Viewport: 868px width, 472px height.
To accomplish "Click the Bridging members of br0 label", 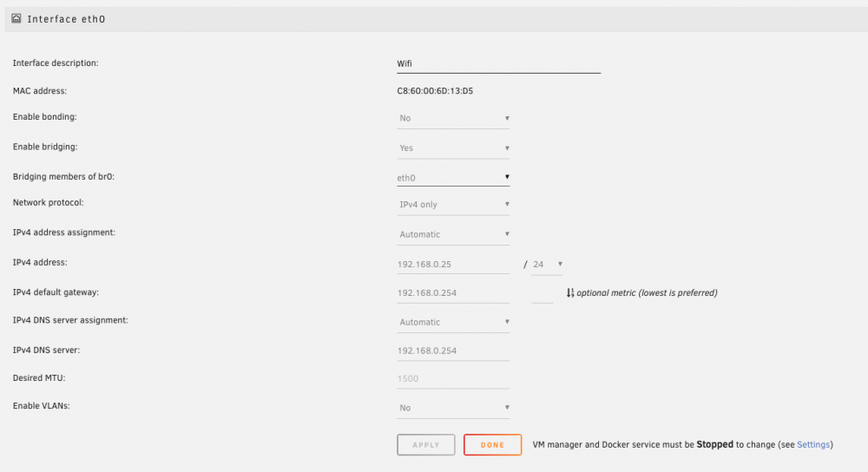I will pos(63,176).
